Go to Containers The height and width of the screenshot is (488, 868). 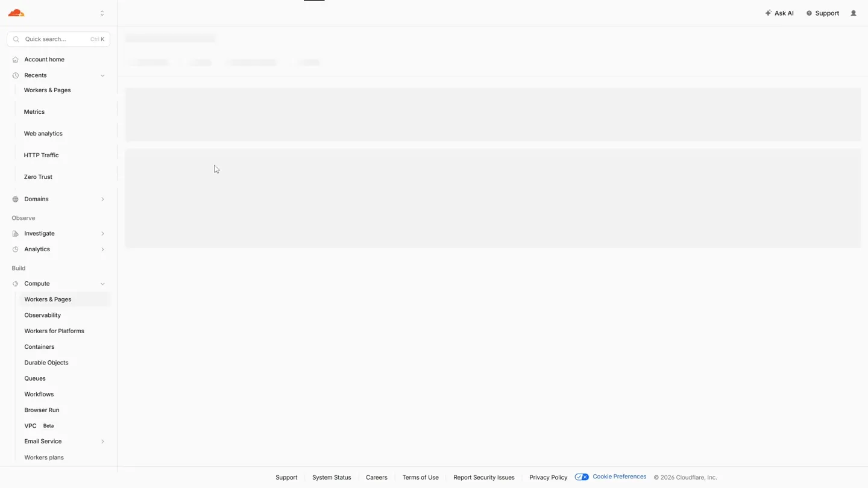[39, 347]
